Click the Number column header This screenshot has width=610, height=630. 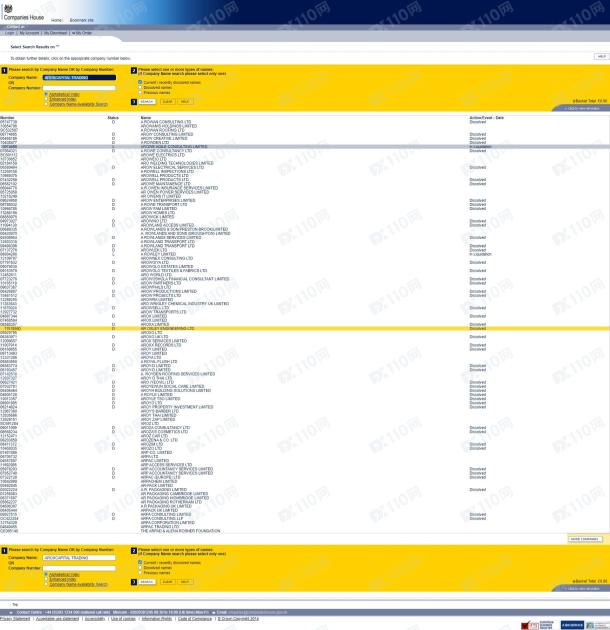[7, 118]
